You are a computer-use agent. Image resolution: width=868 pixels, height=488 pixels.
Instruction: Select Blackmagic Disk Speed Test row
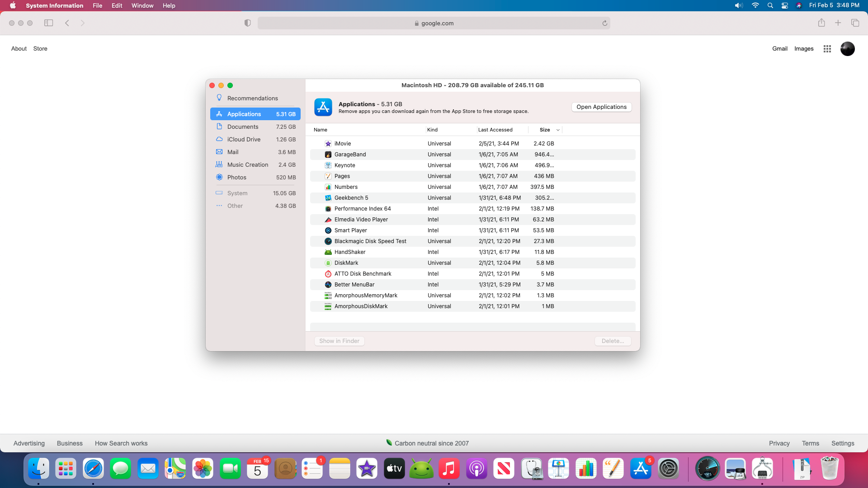472,241
